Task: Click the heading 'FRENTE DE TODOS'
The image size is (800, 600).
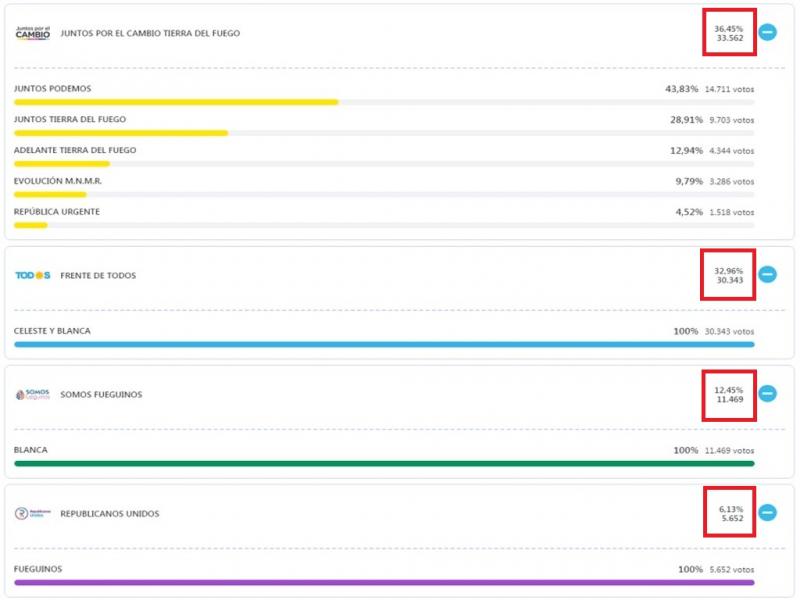Action: (98, 276)
